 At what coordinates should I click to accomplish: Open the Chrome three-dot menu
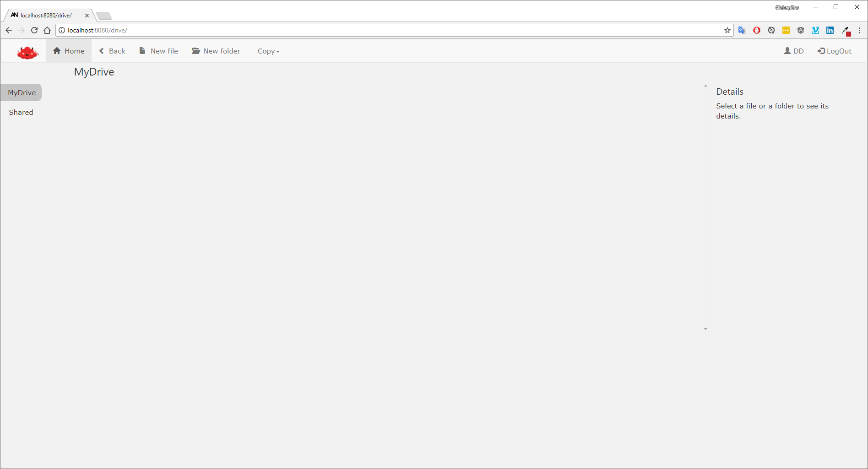(x=859, y=30)
